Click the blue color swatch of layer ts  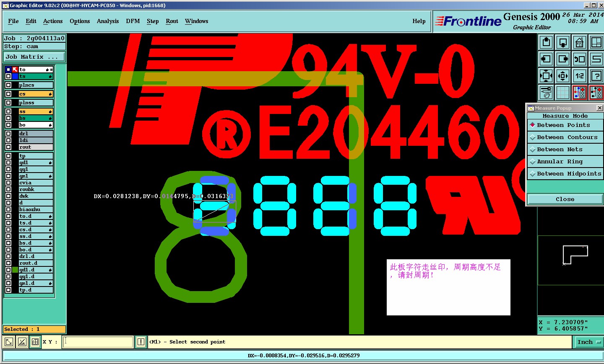(x=15, y=76)
